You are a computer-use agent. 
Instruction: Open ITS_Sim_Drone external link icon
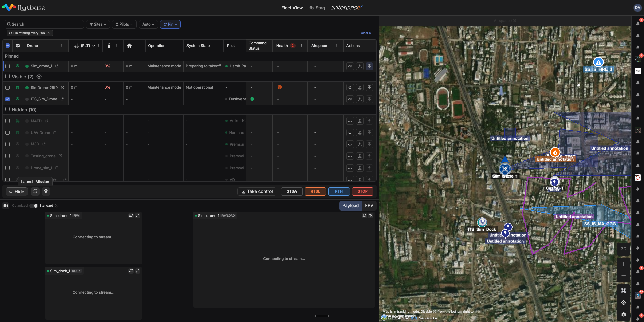[x=62, y=99]
